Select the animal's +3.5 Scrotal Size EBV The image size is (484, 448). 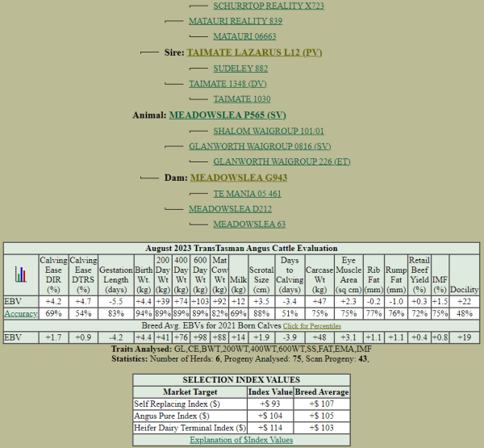click(261, 302)
